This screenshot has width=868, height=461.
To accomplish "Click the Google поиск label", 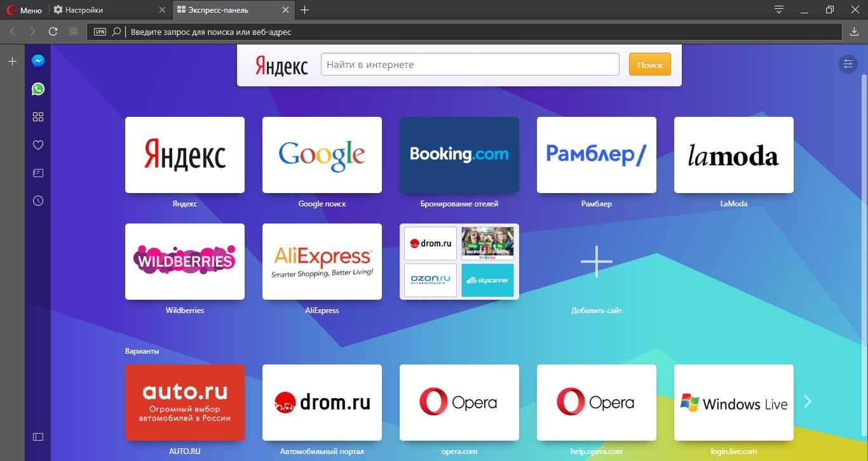I will click(322, 204).
